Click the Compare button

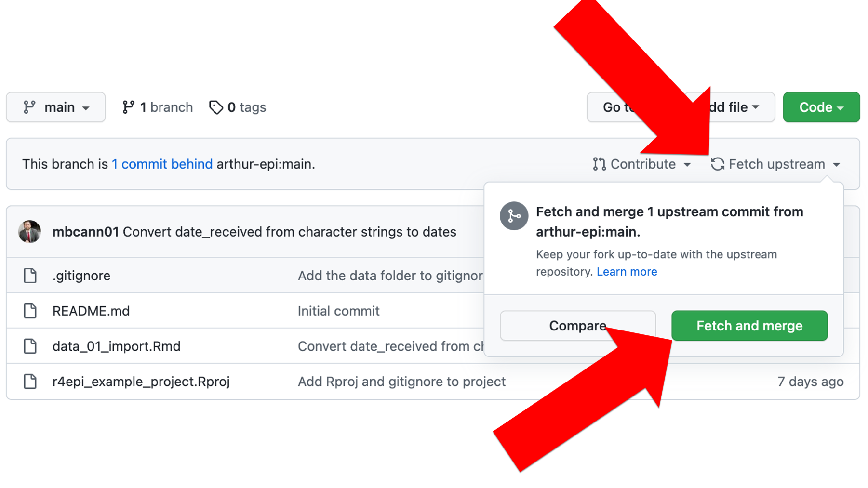click(x=578, y=326)
